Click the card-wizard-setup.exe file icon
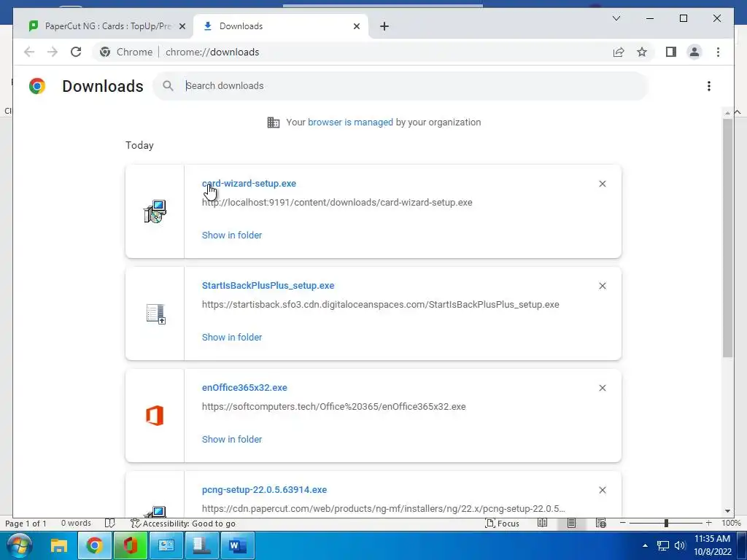This screenshot has width=747, height=560. tap(155, 211)
